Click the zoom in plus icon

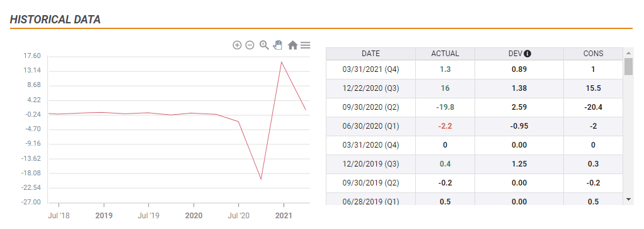[x=237, y=45]
